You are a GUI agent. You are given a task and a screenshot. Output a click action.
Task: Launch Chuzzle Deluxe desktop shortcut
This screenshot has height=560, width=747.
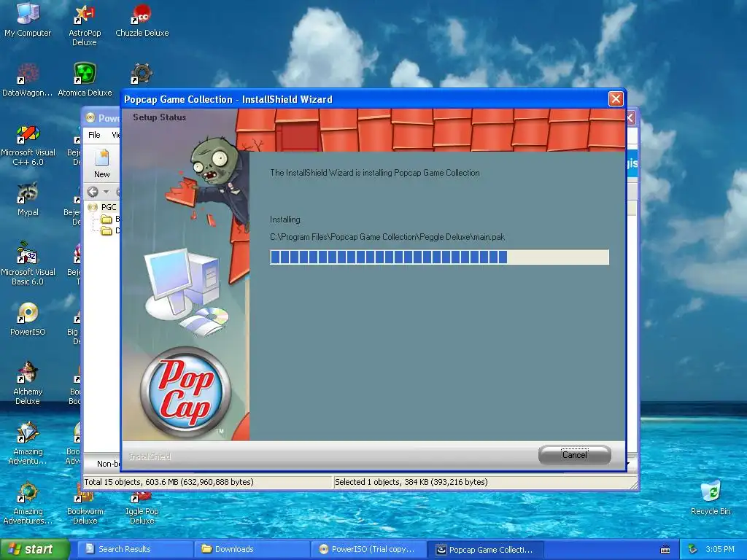coord(142,20)
